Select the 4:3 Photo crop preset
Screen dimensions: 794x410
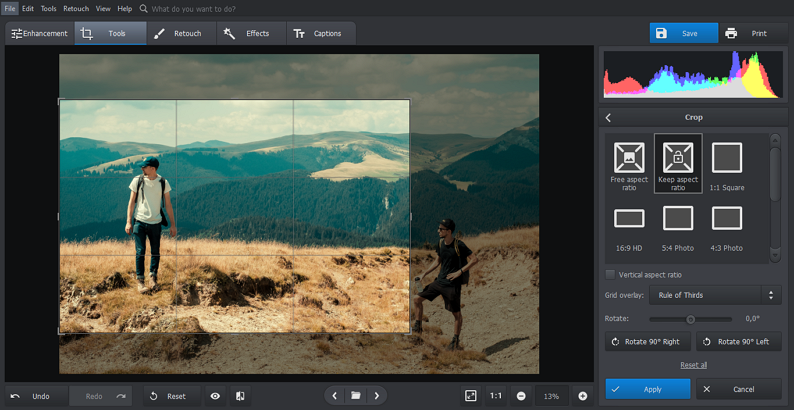(727, 218)
